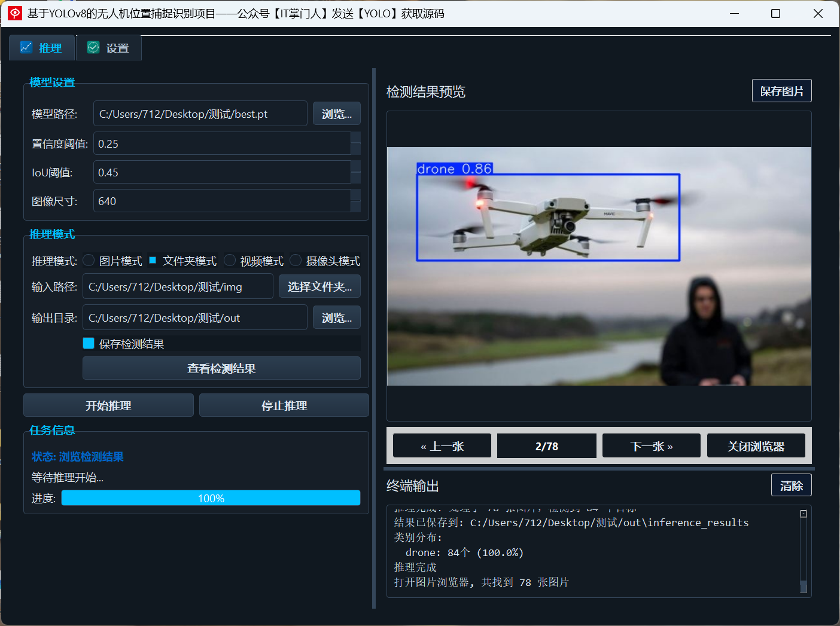Click the 置信度阈值 field showing 0.25
Viewport: 840px width, 626px height.
pos(222,143)
